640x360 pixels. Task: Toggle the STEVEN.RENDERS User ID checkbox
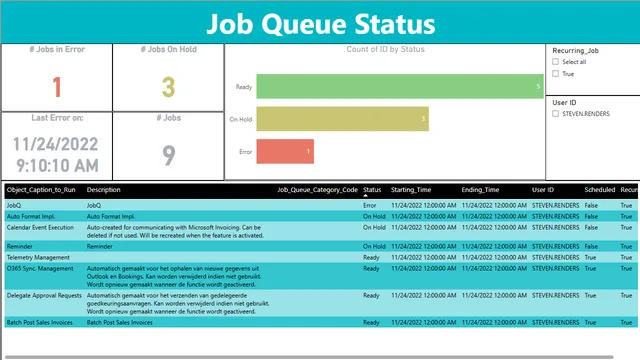coord(556,113)
